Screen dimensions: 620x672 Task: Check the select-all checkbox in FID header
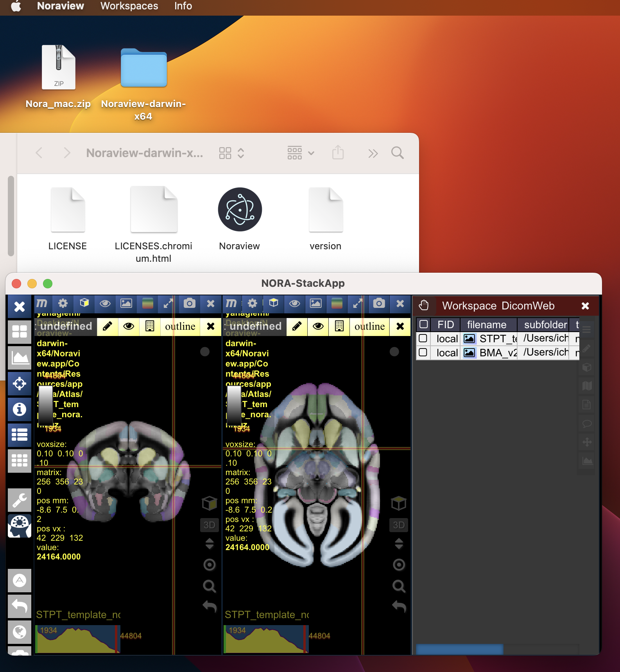pos(423,324)
